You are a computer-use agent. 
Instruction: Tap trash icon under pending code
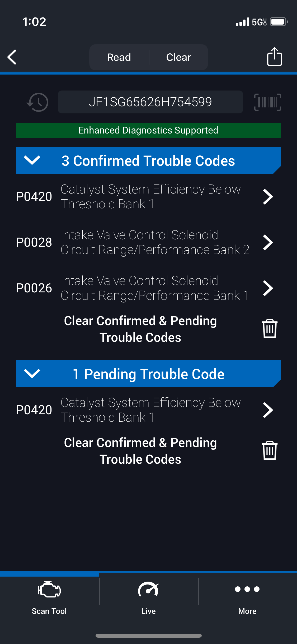pyautogui.click(x=269, y=450)
